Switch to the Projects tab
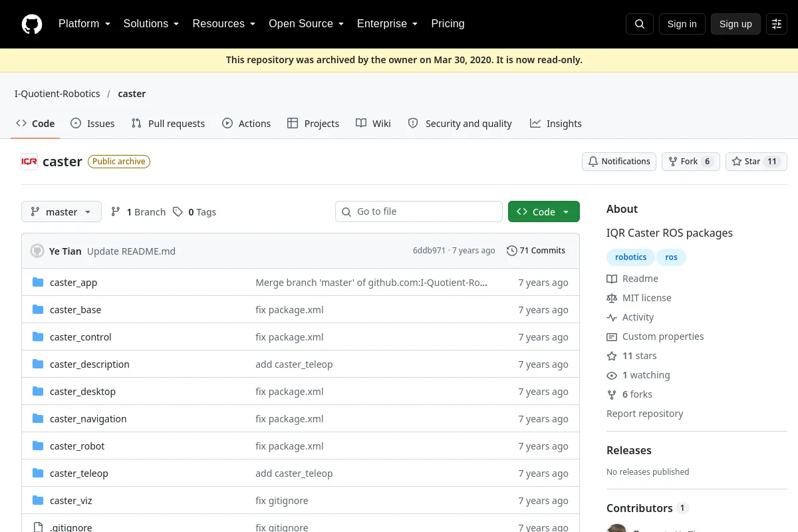 click(x=313, y=124)
